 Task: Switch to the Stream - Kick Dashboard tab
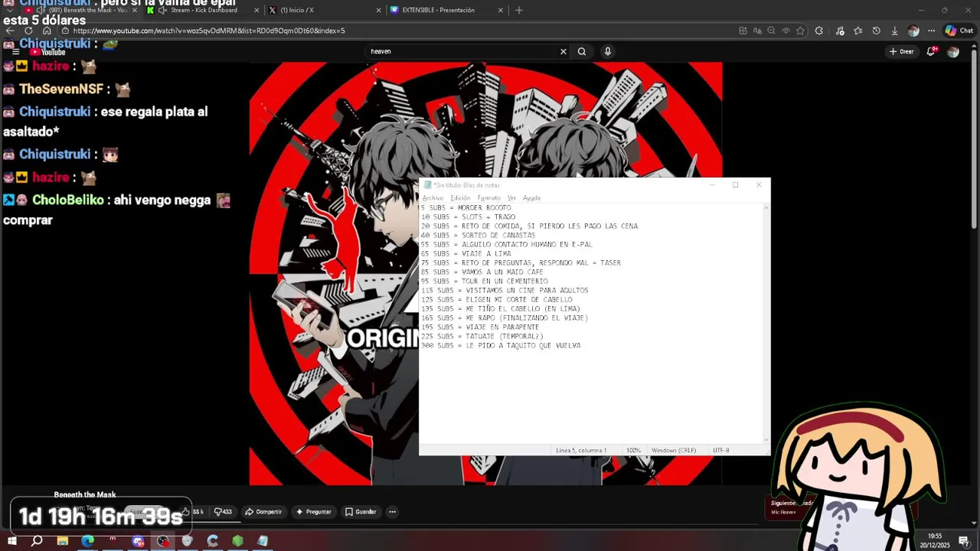pyautogui.click(x=203, y=10)
